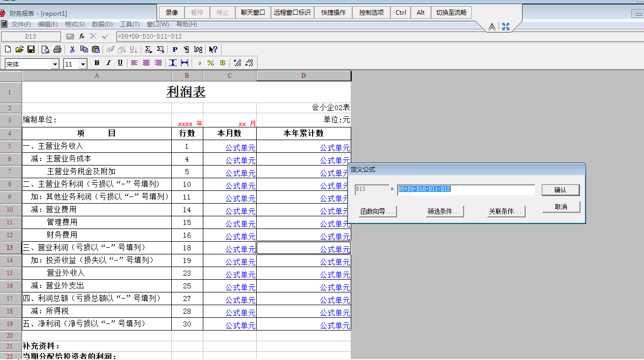Apply currency dollar format
This screenshot has width=644, height=360.
coord(223,63)
